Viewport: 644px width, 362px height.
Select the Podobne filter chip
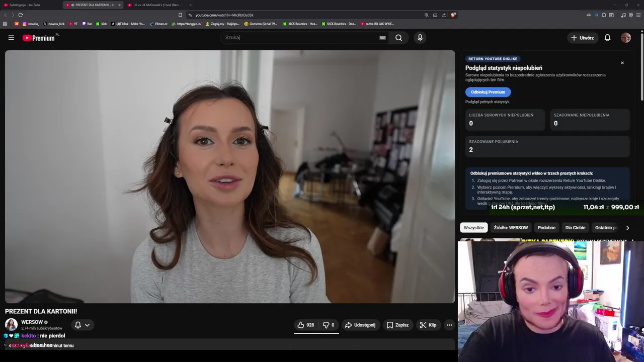coord(546,228)
